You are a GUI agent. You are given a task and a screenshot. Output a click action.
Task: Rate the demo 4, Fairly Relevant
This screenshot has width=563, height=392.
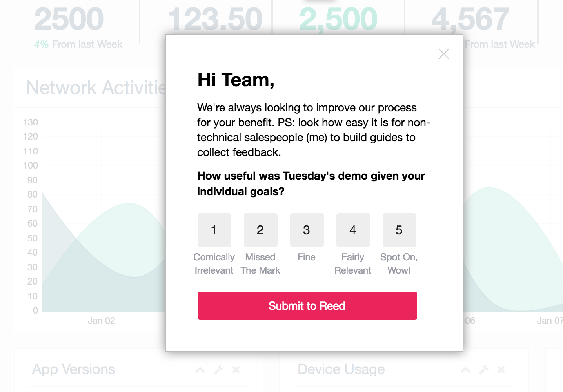[x=353, y=230]
